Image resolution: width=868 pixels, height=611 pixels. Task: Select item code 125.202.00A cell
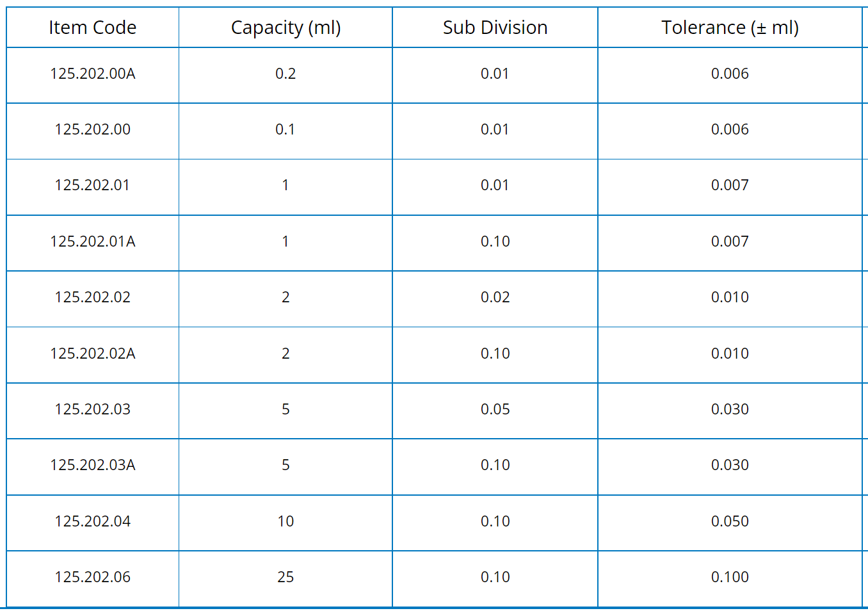(93, 74)
